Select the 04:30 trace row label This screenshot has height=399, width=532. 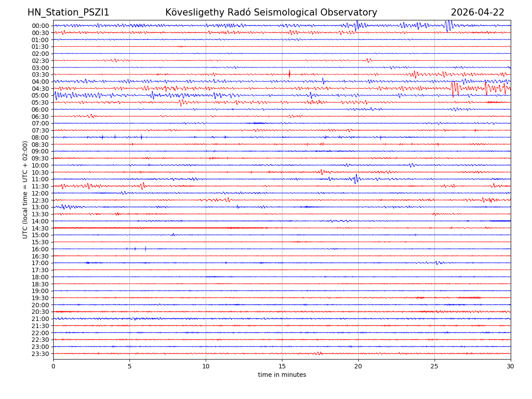(40, 89)
